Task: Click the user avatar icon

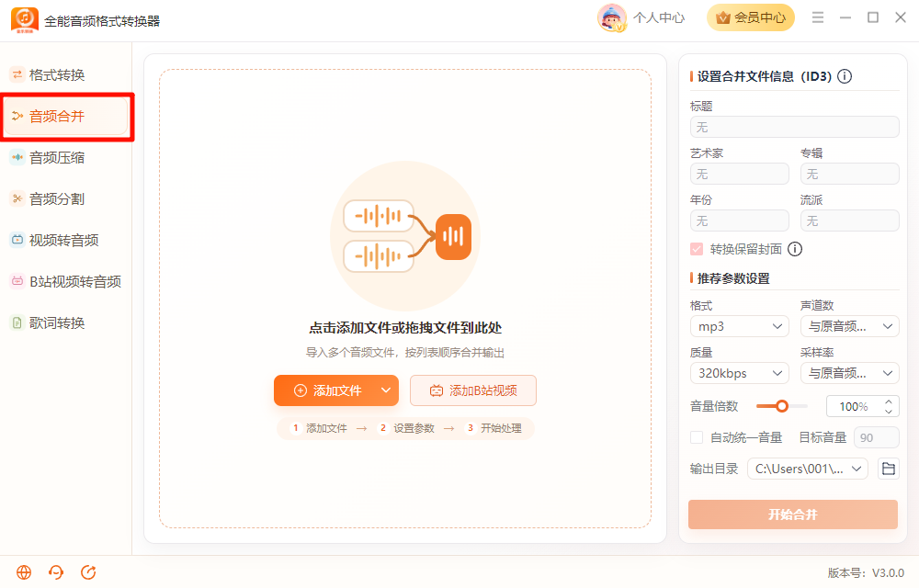Action: point(612,17)
